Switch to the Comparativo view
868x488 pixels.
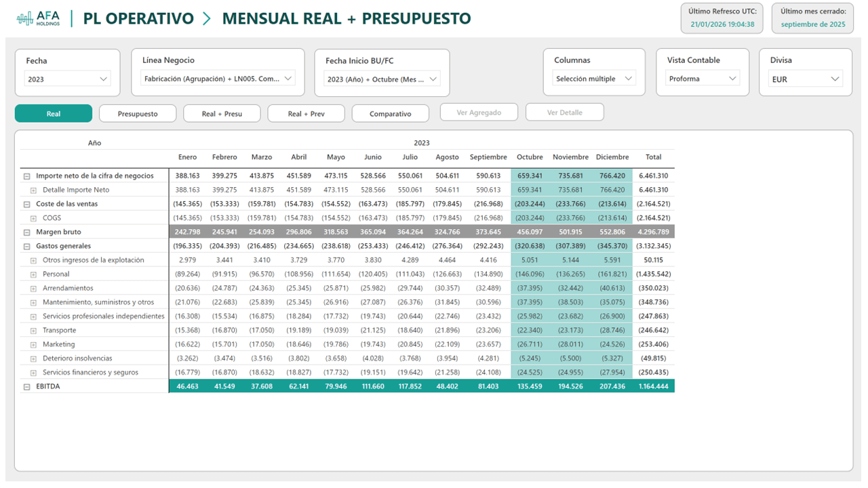click(391, 114)
